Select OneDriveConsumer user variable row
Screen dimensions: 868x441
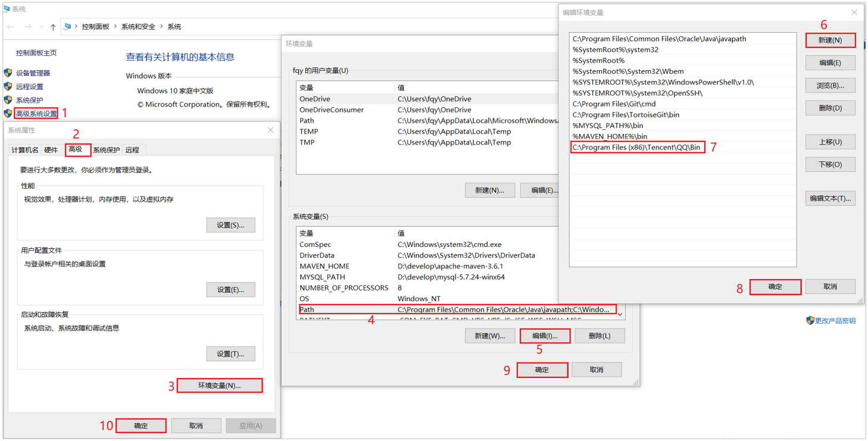click(x=427, y=110)
